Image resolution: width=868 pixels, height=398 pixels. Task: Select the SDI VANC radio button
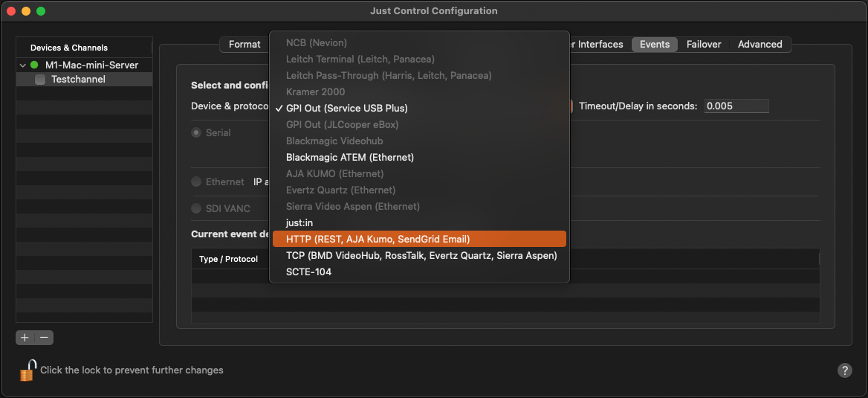[x=196, y=208]
